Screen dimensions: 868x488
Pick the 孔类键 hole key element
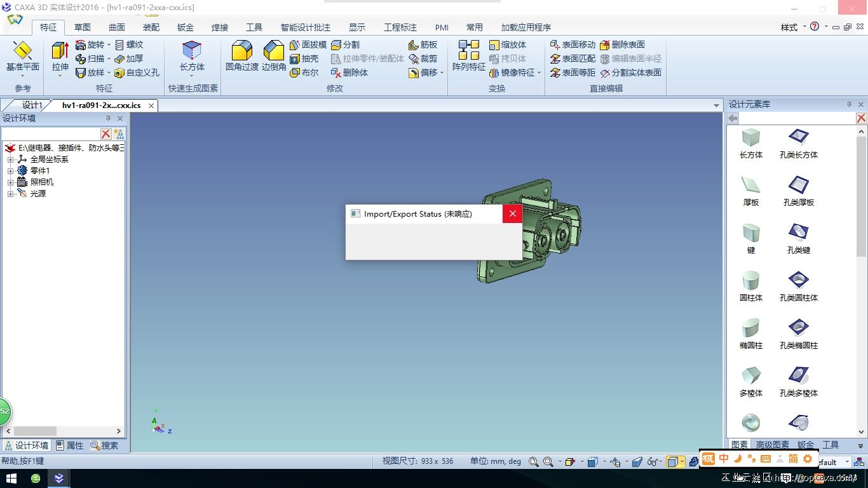pos(799,239)
